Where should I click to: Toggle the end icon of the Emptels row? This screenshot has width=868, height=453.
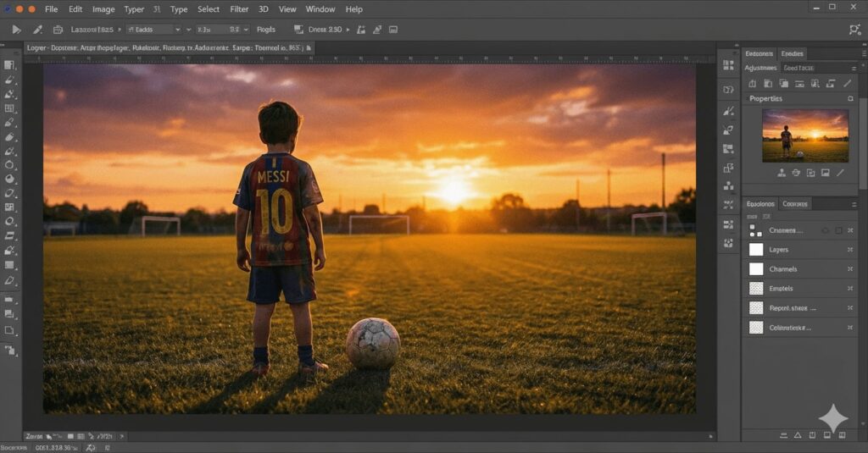click(x=849, y=289)
